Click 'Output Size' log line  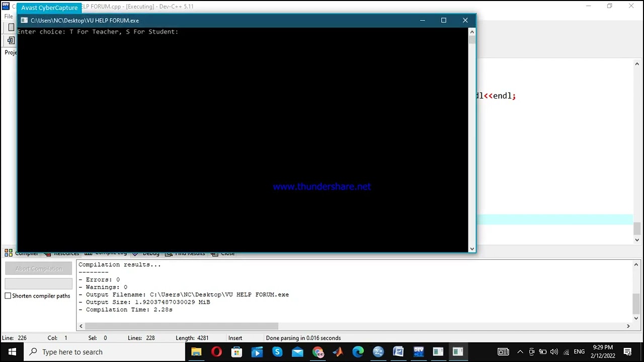pos(144,302)
